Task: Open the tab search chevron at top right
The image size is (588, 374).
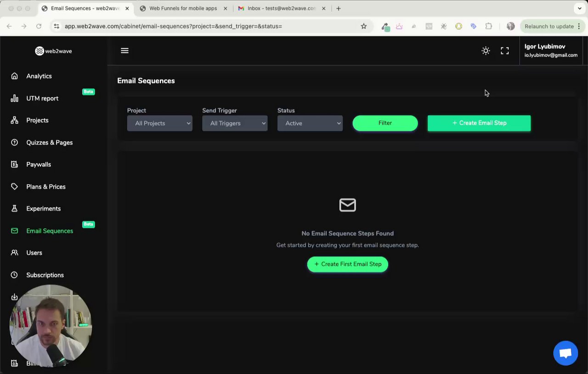Action: click(580, 8)
